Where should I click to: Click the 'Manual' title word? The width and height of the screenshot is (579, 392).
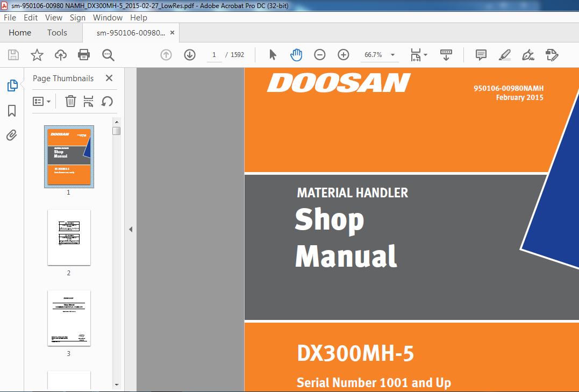346,255
